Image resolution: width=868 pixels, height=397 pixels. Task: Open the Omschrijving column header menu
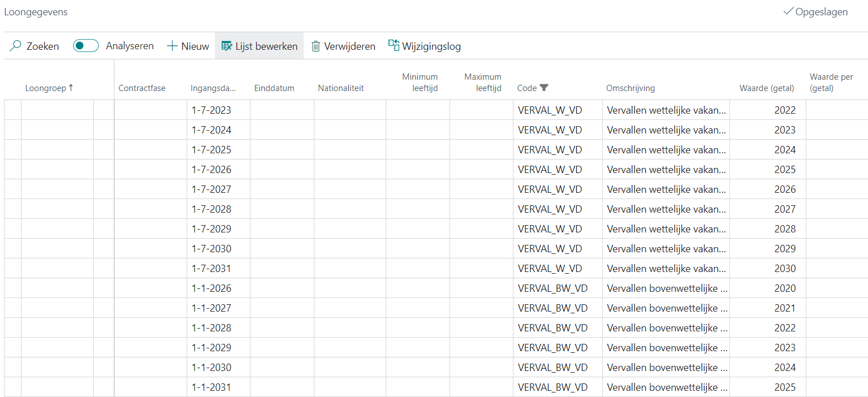point(630,88)
